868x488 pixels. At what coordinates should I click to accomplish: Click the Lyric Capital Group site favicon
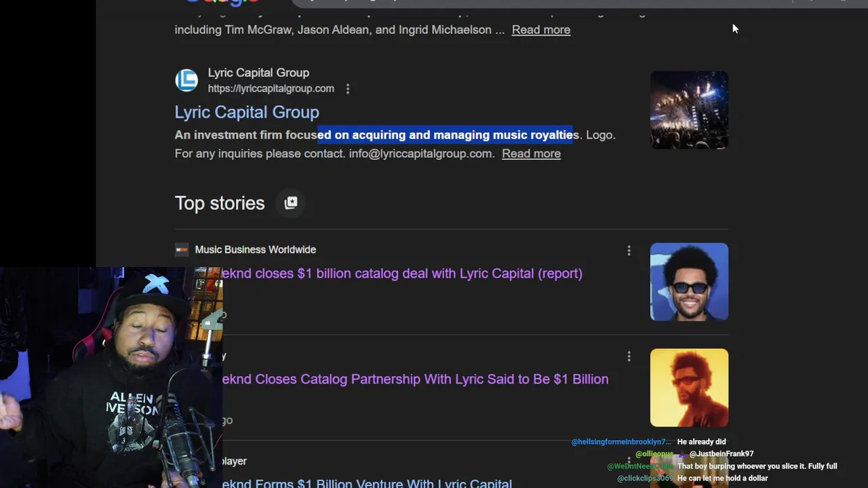pos(186,80)
